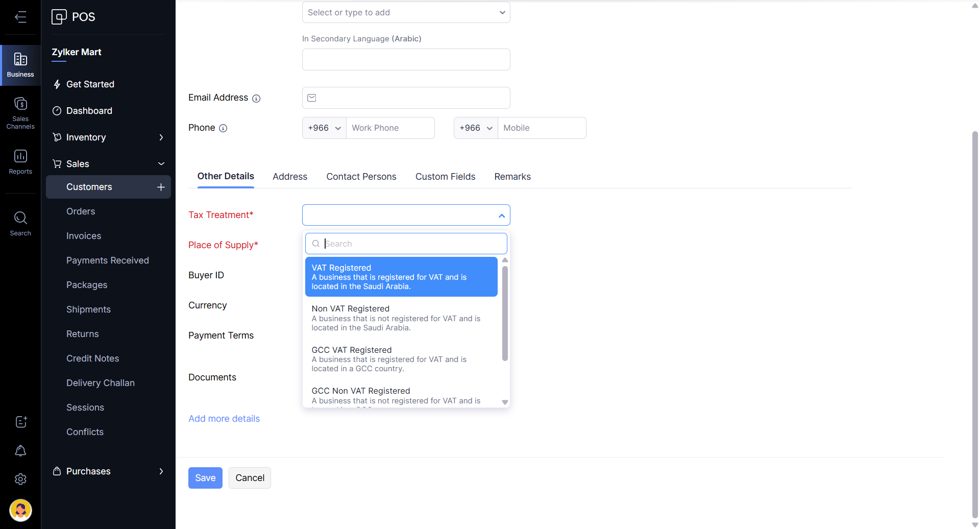Viewport: 980px width, 529px height.
Task: Click the plus icon next to Customers
Action: click(161, 187)
